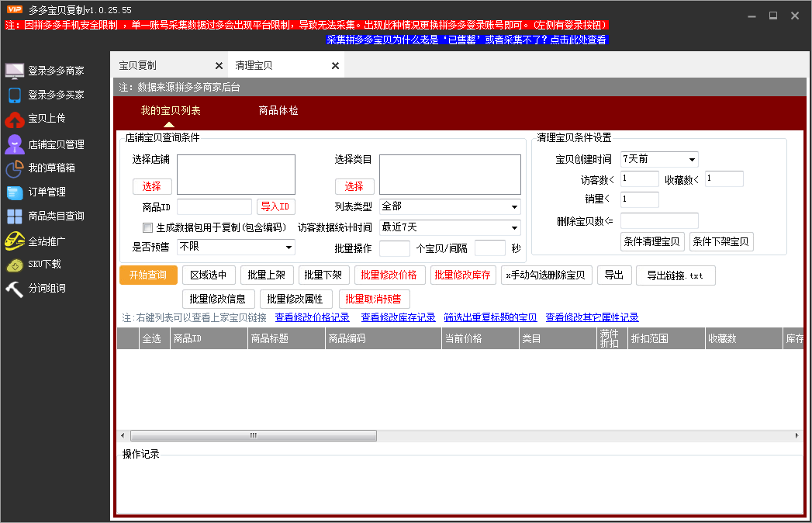Open 查看修改库存记录 link

[x=398, y=317]
